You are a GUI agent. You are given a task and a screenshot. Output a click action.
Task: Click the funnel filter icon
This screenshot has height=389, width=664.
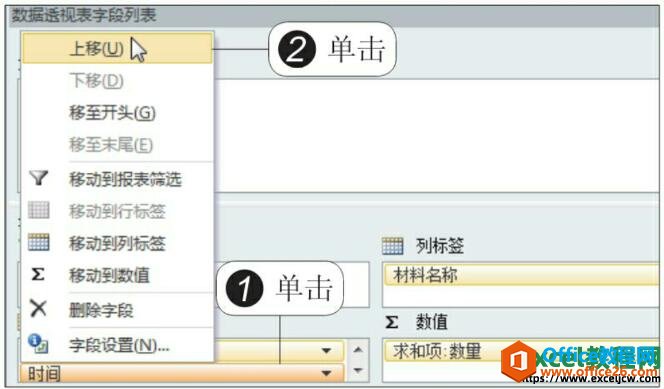click(x=39, y=178)
